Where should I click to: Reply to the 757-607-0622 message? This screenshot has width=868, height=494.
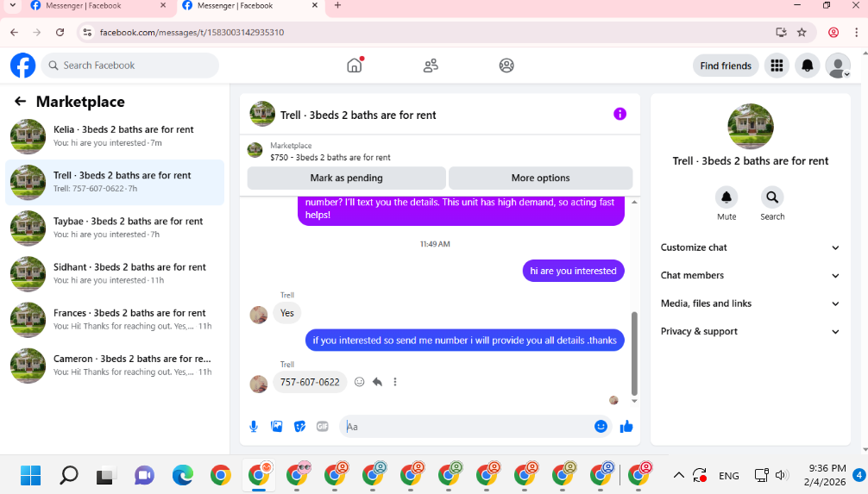point(377,382)
